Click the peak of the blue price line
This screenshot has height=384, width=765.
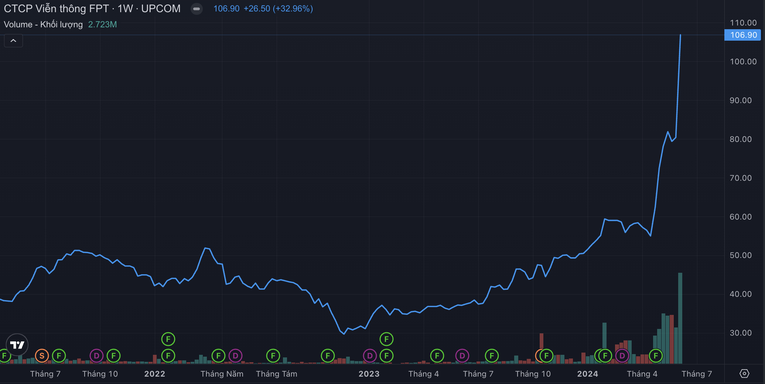point(681,35)
